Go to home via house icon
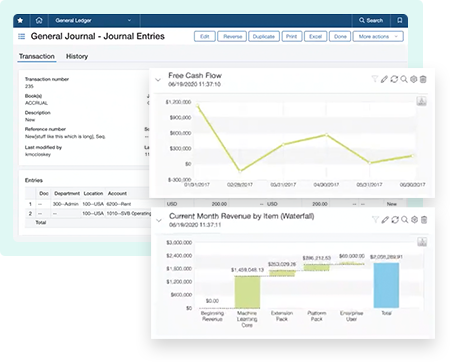The image size is (450, 362). tap(39, 21)
